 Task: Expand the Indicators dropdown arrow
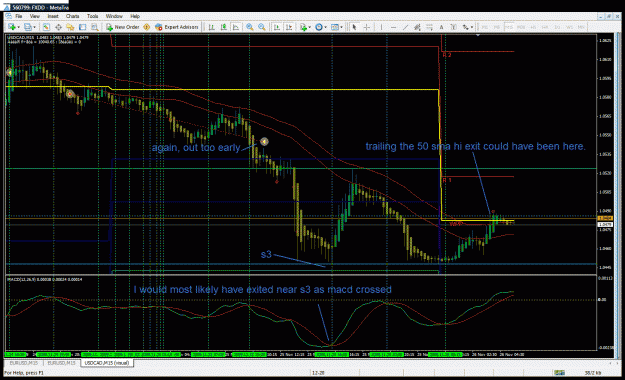tap(310, 27)
